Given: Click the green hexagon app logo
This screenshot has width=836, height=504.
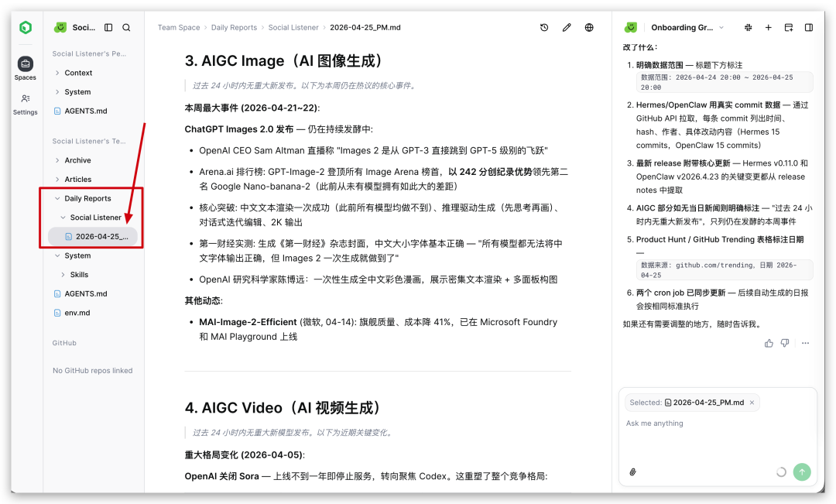Looking at the screenshot, I should 26,27.
